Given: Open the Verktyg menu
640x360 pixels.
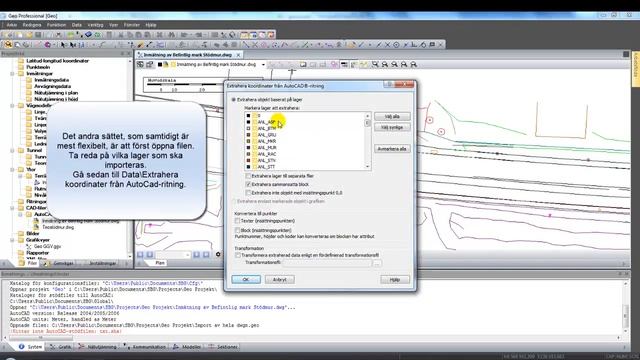Looking at the screenshot, I should pos(96,25).
